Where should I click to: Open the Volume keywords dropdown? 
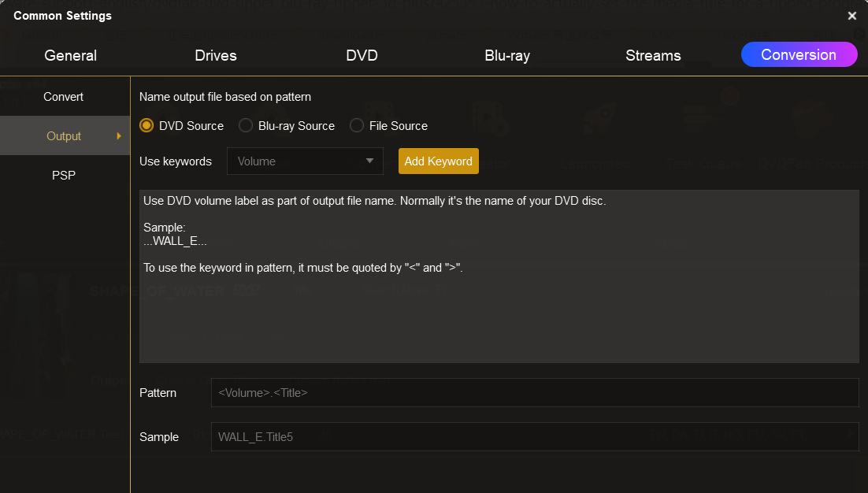click(305, 161)
